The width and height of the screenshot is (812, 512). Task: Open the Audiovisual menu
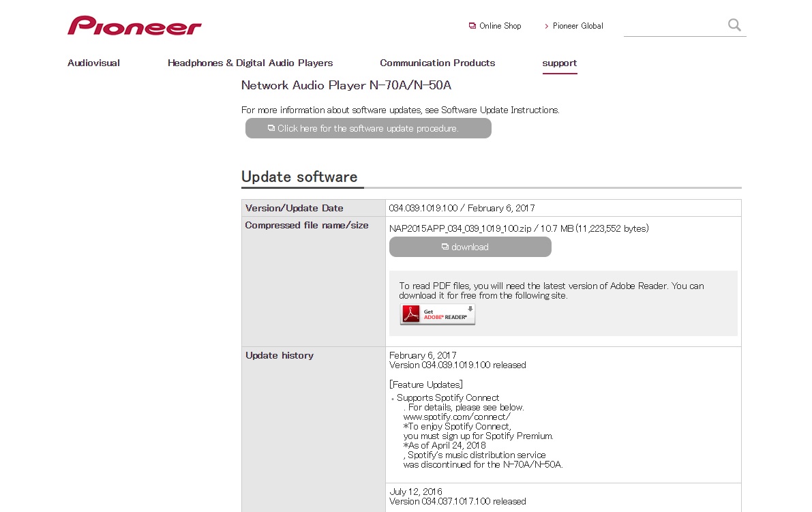coord(93,63)
